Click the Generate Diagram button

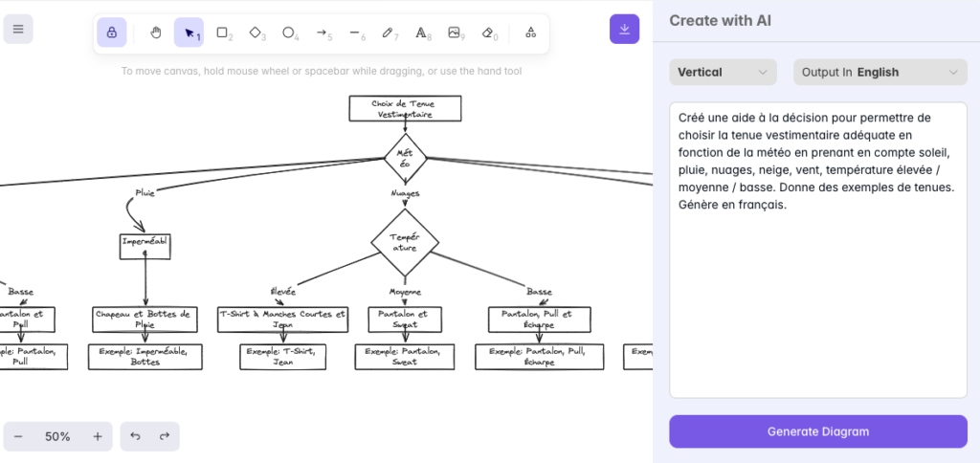[817, 431]
